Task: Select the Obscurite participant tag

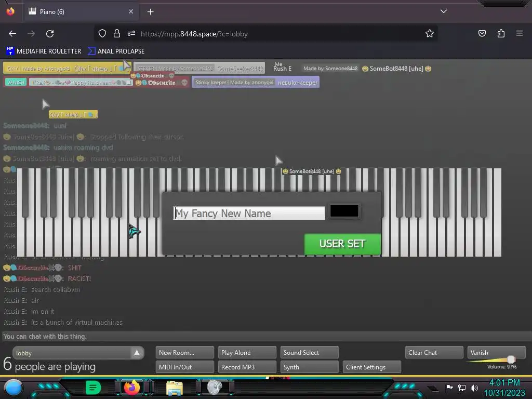Action: click(161, 83)
